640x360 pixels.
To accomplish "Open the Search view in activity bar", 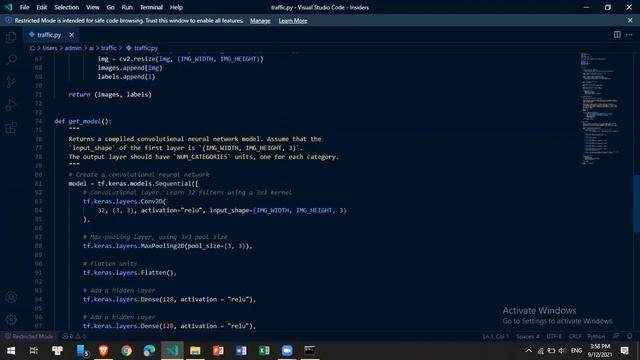I will 11,60.
